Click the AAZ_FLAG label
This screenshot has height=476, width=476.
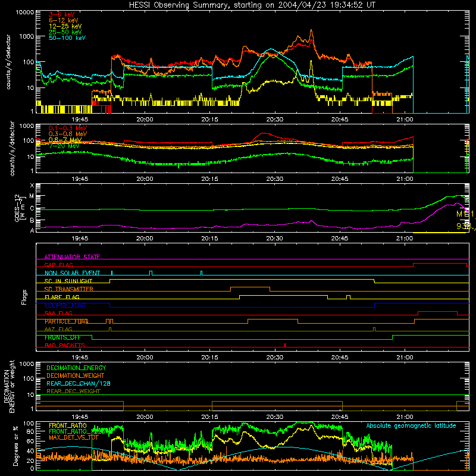pos(58,330)
